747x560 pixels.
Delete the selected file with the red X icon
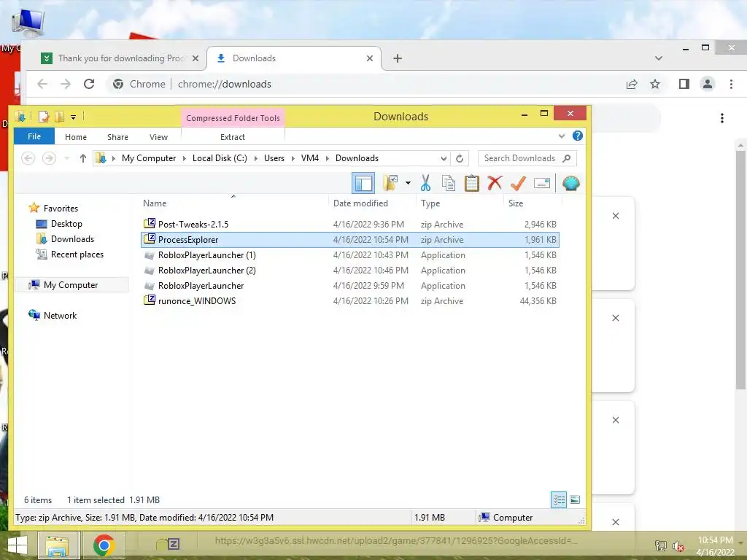click(495, 182)
